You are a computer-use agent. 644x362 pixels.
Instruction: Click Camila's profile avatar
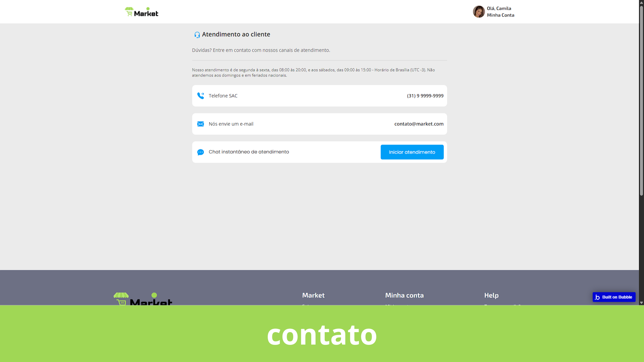479,12
